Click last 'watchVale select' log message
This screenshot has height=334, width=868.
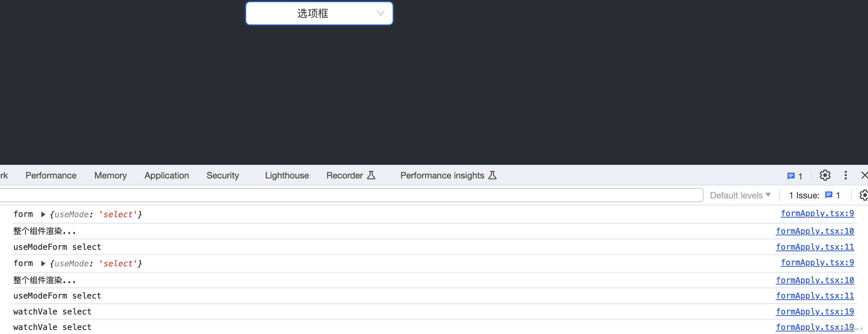52,327
